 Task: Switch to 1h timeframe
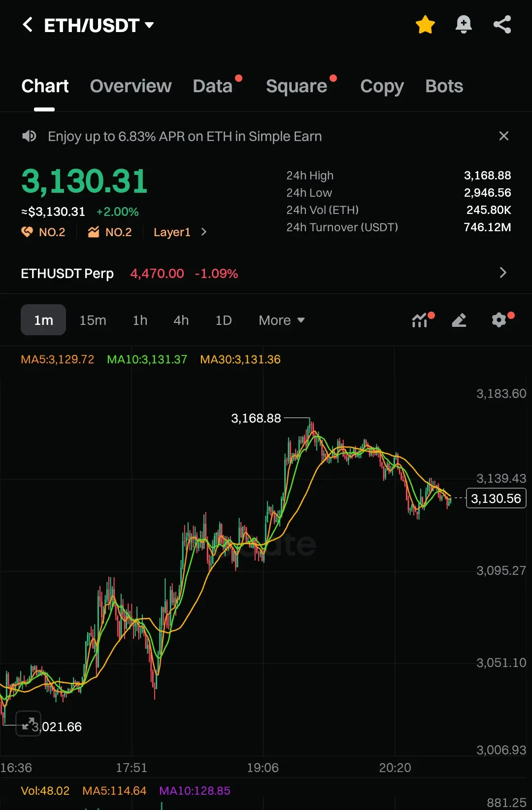(x=140, y=320)
